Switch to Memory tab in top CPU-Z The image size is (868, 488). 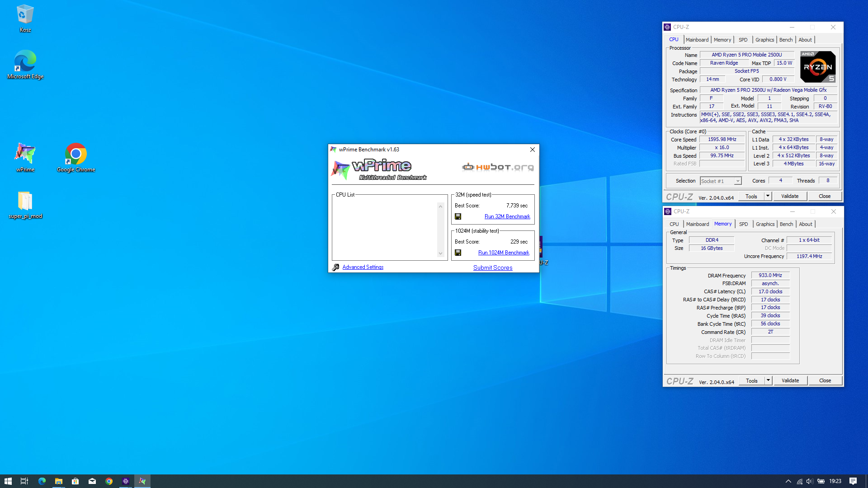722,40
